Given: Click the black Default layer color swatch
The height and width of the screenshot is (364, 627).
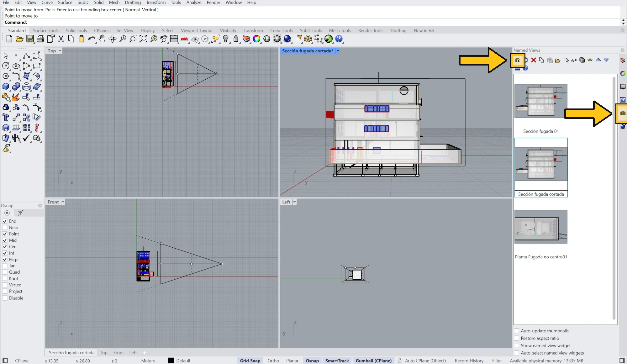Looking at the screenshot, I should 171,361.
